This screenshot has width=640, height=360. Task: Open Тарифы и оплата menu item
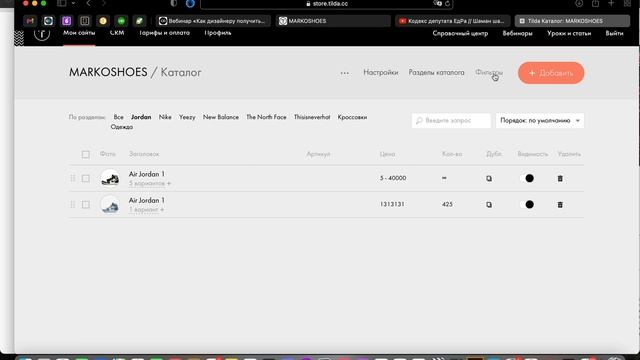164,33
